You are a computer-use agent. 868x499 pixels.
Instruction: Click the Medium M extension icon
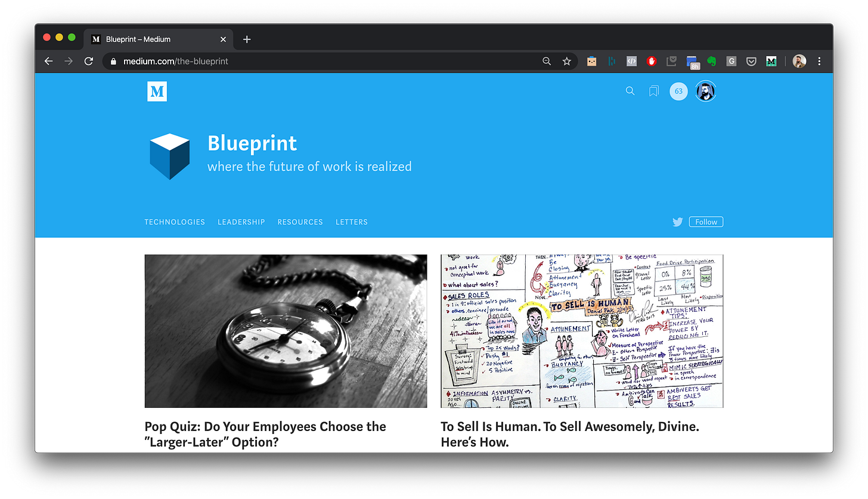point(771,61)
